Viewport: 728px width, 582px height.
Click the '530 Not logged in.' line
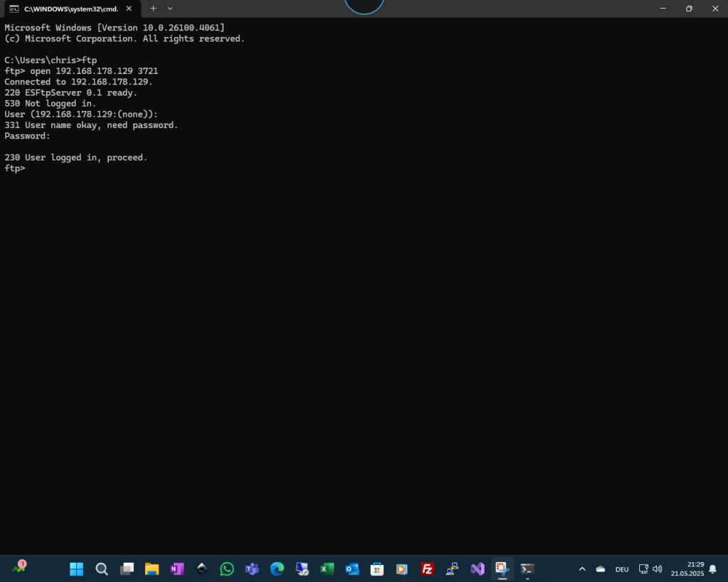tap(50, 104)
